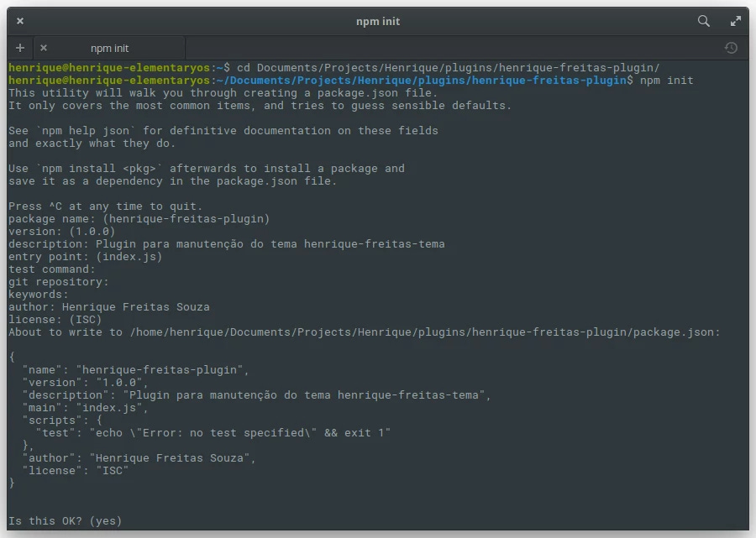Open the restore-closed-tabs history clock icon
This screenshot has width=756, height=538.
click(730, 48)
